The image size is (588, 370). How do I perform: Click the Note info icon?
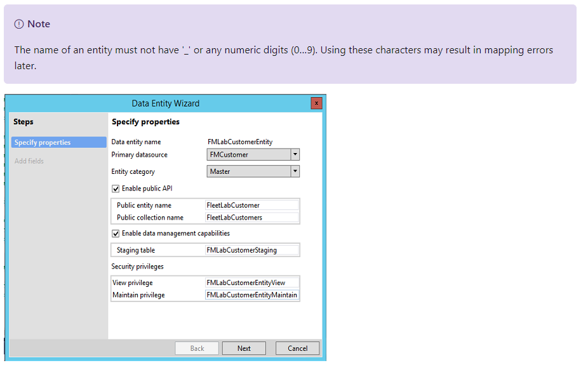19,24
